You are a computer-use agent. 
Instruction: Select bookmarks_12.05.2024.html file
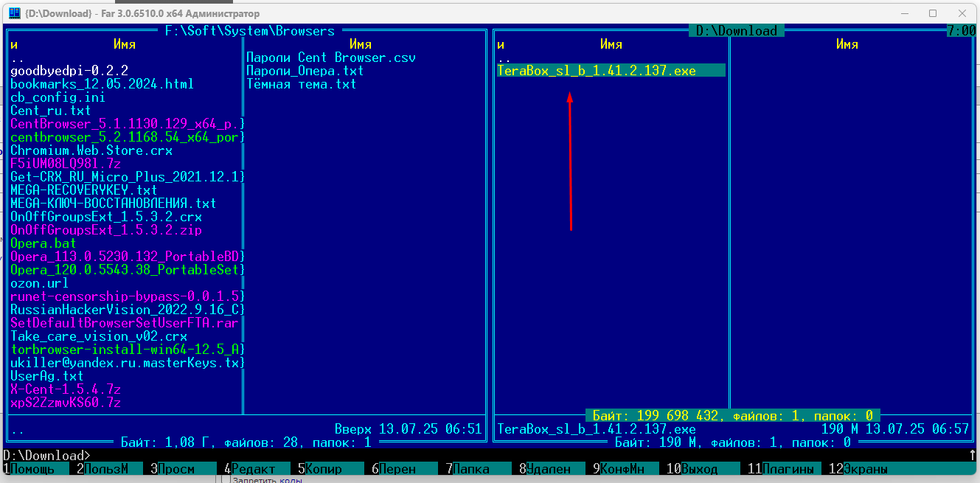point(102,84)
